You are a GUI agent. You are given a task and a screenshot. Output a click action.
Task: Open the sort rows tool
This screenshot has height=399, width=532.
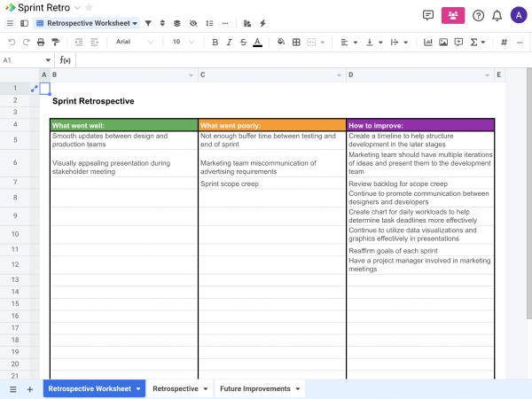pyautogui.click(x=162, y=23)
